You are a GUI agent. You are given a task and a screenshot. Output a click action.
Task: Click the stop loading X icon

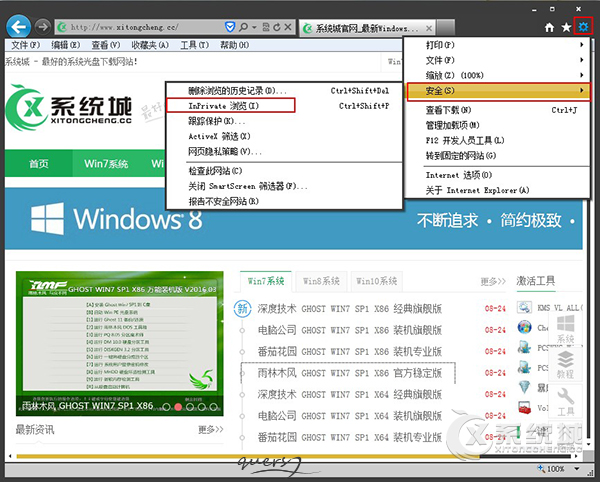288,27
